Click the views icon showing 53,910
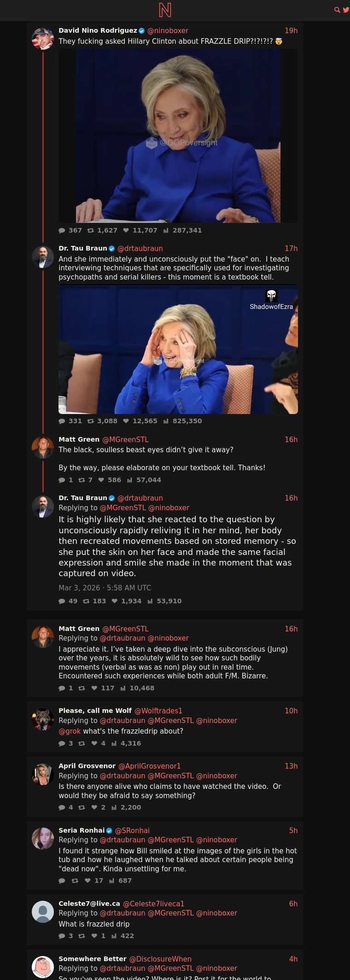The image size is (350, 980). click(x=150, y=601)
